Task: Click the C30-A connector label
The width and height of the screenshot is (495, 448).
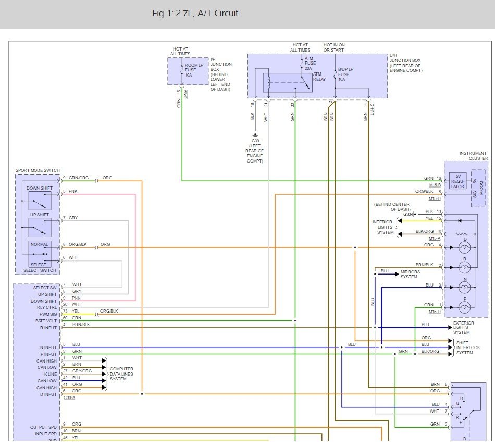Action: point(69,397)
